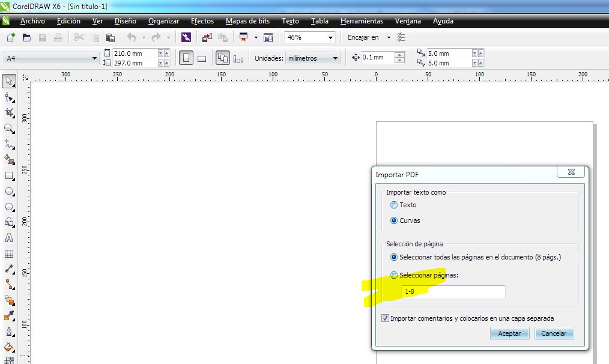Set page orientation to landscape
The height and width of the screenshot is (364, 609).
[202, 58]
